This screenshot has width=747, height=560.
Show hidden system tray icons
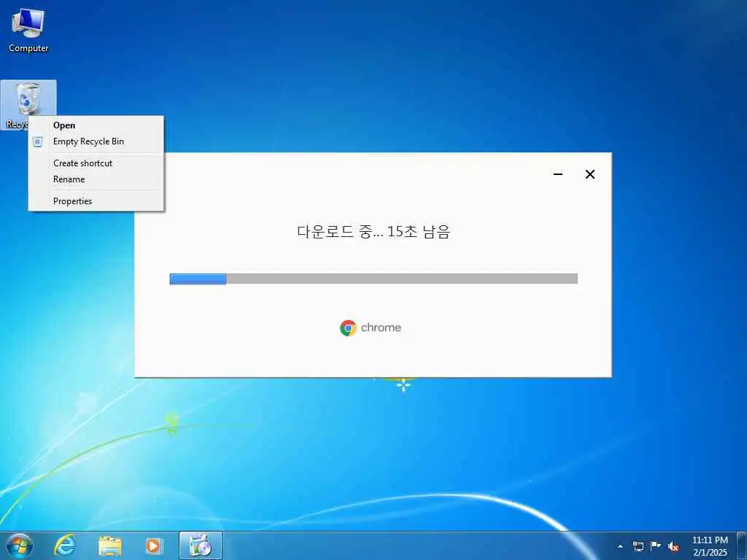pos(620,546)
